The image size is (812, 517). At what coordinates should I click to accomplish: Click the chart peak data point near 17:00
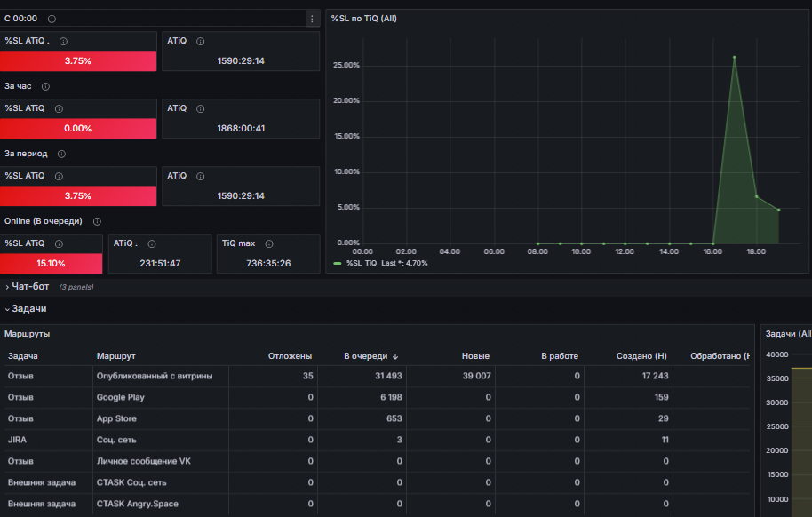click(x=735, y=57)
